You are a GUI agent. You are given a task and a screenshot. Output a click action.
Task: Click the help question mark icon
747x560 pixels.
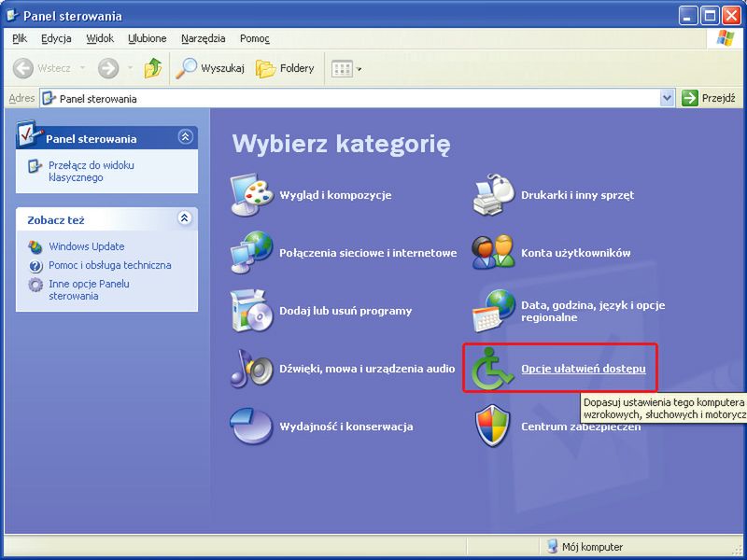[x=35, y=266]
